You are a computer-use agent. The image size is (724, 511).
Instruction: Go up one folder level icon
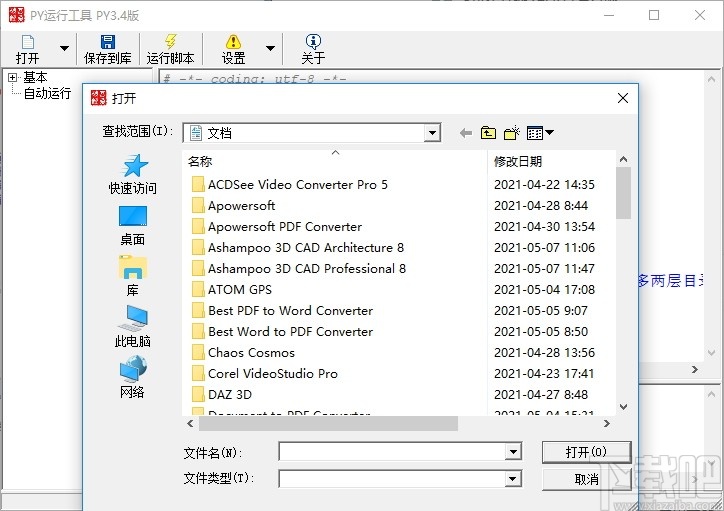[488, 133]
